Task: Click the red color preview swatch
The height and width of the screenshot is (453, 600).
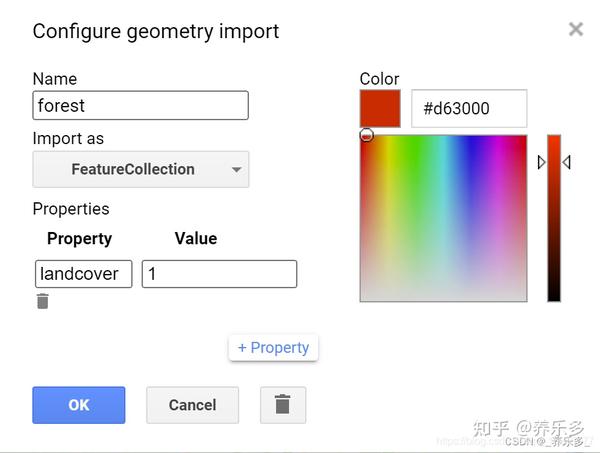Action: (380, 108)
